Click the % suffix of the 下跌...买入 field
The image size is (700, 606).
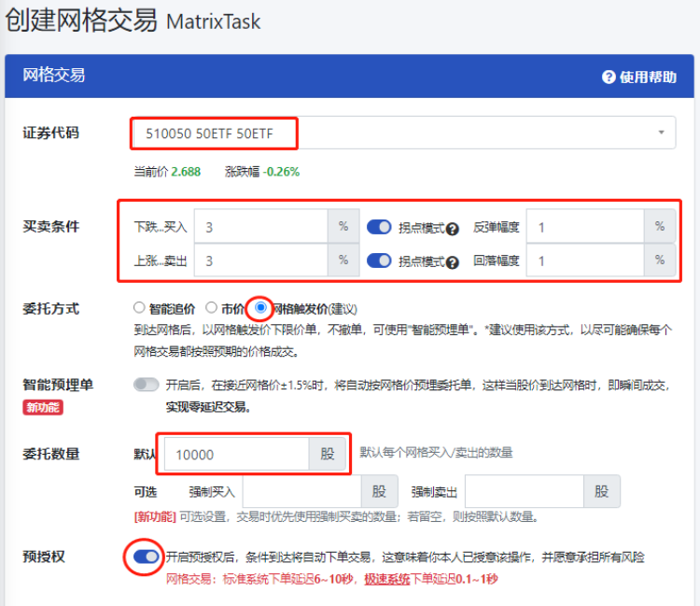pyautogui.click(x=343, y=226)
